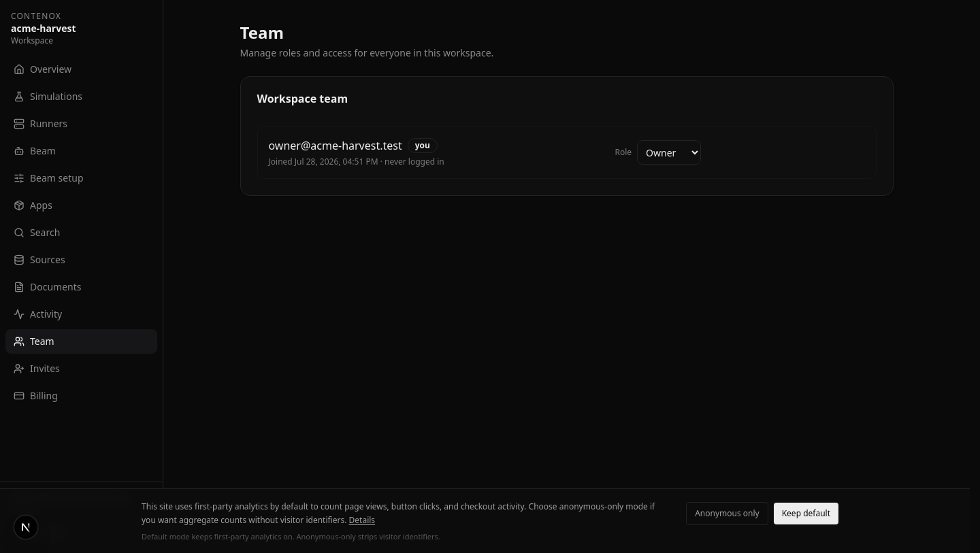Click the 'you' badge
The width and height of the screenshot is (980, 553).
[x=422, y=146]
